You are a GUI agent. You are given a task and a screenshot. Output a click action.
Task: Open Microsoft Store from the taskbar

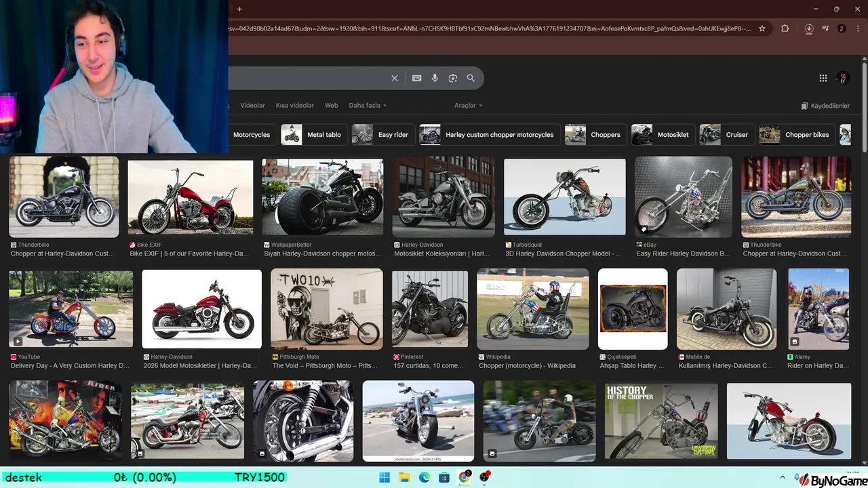(444, 478)
